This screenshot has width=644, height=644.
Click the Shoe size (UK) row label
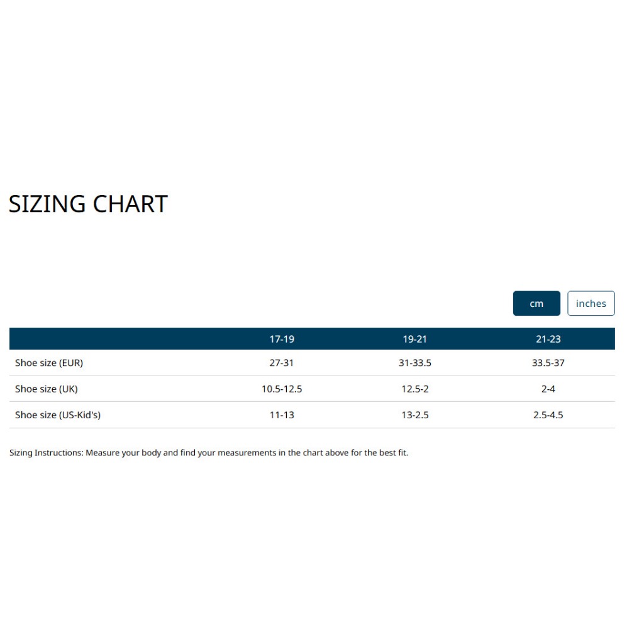pyautogui.click(x=47, y=389)
